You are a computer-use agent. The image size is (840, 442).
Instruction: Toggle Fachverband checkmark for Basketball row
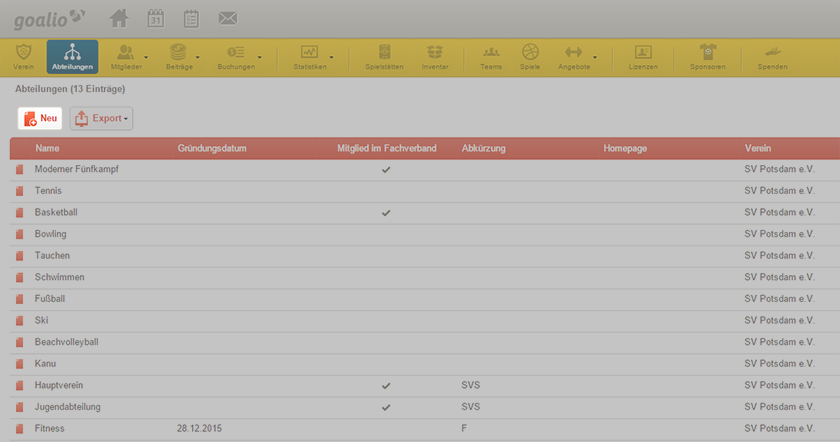[x=386, y=213]
